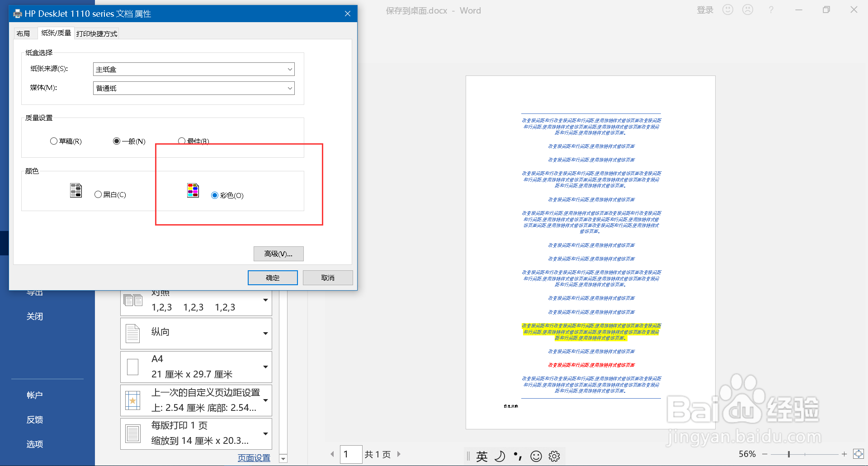Click the Advanced button

278,254
